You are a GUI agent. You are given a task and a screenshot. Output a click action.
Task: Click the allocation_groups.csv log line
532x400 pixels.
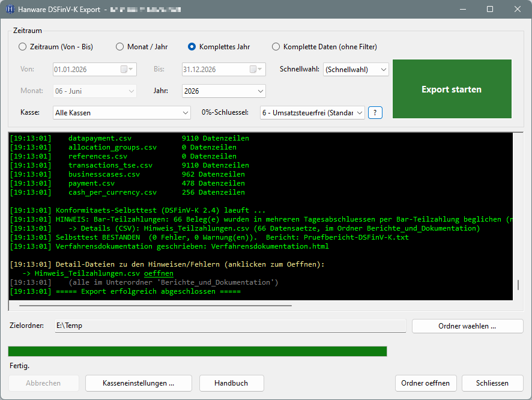tap(123, 147)
